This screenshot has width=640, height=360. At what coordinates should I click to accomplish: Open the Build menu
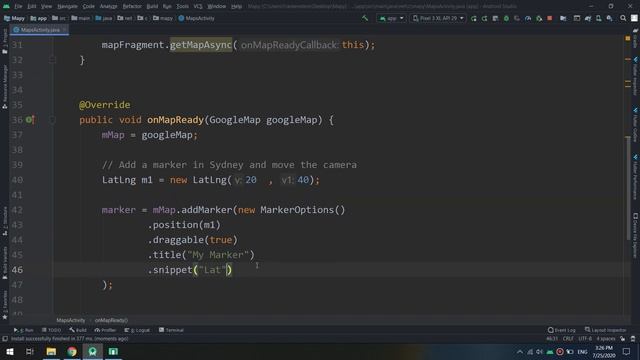tap(152, 6)
